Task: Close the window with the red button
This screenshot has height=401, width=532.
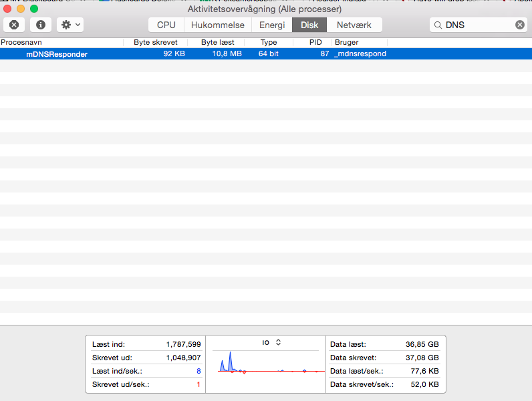Action: [x=7, y=9]
